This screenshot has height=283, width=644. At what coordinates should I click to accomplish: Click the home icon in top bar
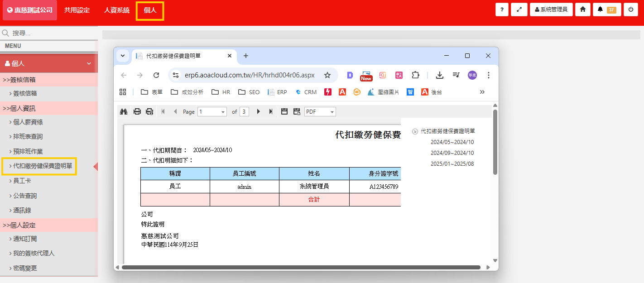pyautogui.click(x=582, y=10)
